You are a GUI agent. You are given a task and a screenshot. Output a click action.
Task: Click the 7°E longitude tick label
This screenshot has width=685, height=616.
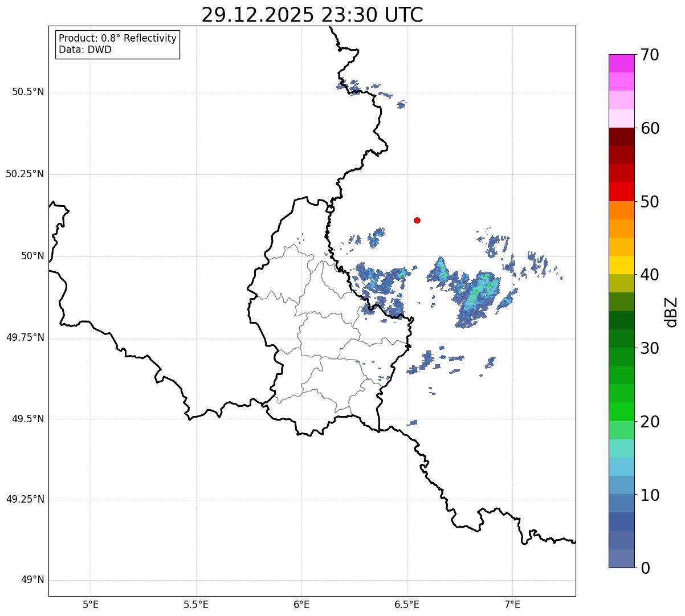pos(513,604)
